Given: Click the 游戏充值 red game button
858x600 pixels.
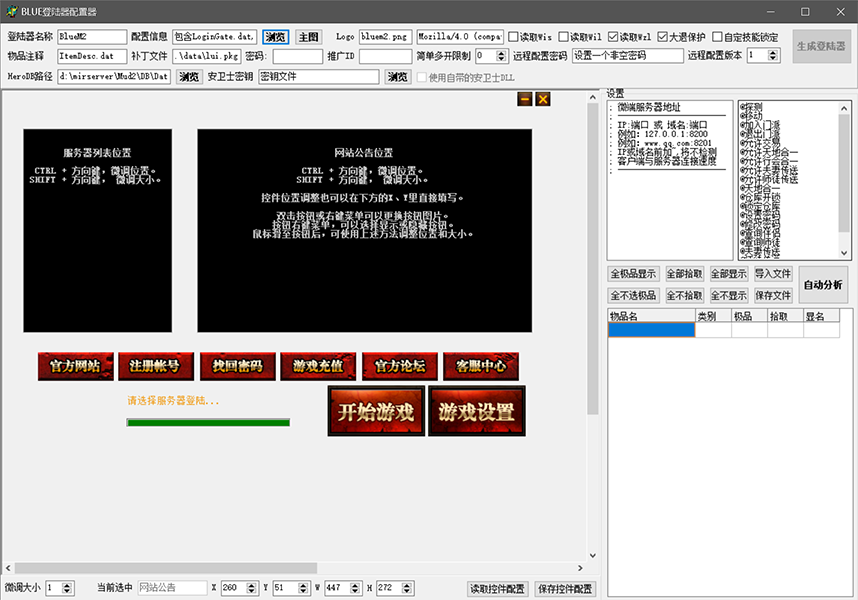Looking at the screenshot, I should point(318,366).
